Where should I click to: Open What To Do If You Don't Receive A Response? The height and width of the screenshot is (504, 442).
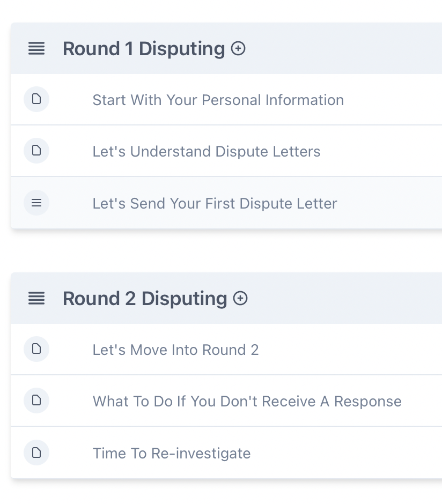click(247, 402)
